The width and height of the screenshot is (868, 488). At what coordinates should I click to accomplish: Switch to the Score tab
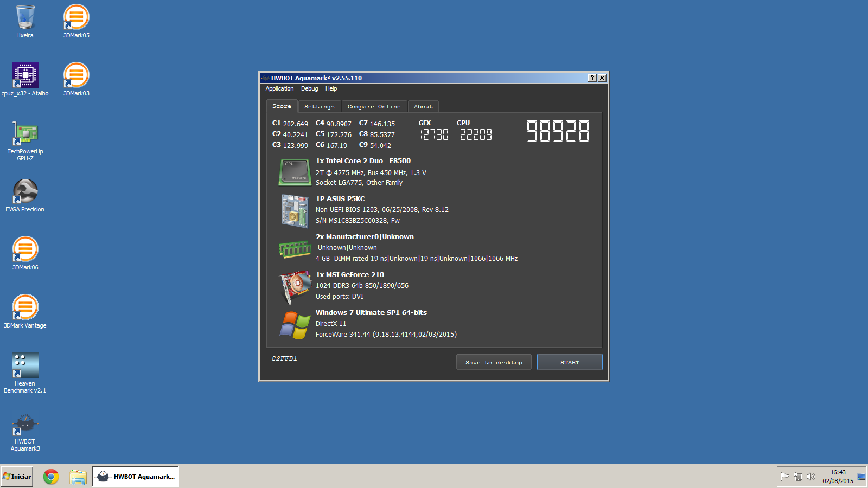click(x=282, y=106)
